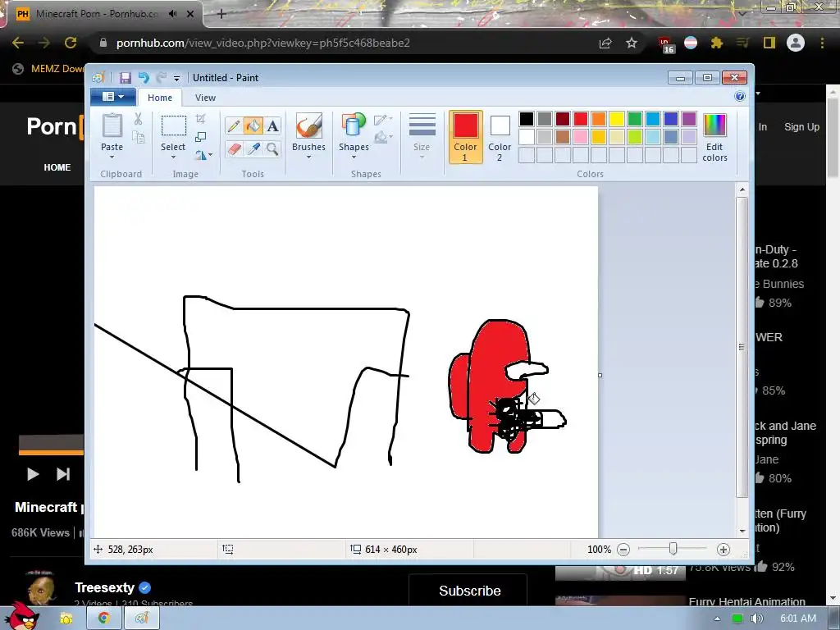840x630 pixels.
Task: Click the Resize and skew icon
Action: 201,137
